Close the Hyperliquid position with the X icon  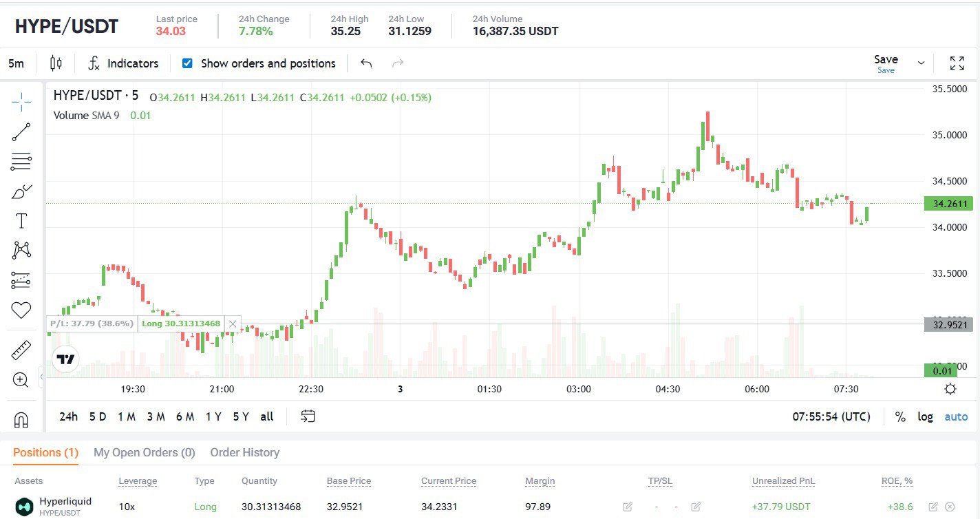[950, 507]
